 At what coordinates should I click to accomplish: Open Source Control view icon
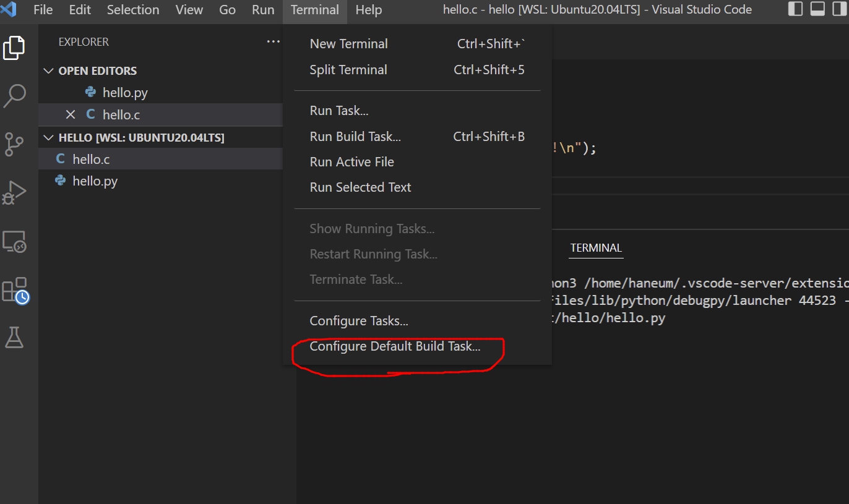tap(14, 144)
